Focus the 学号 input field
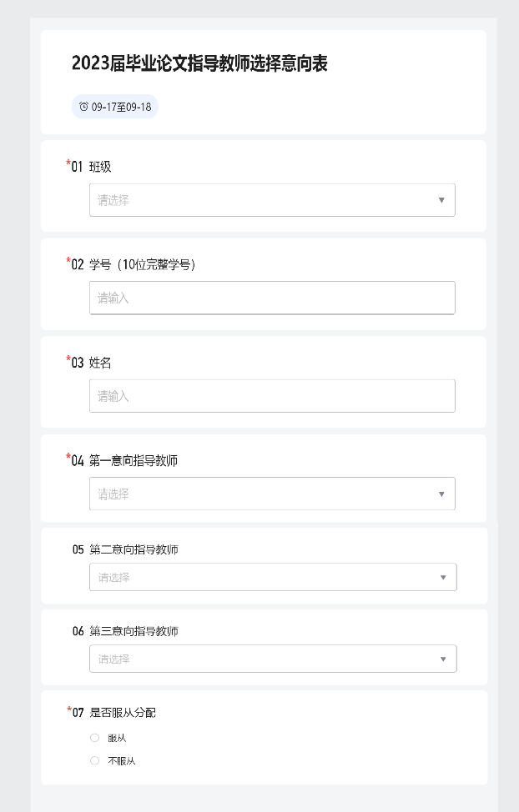This screenshot has width=519, height=812. pyautogui.click(x=272, y=298)
